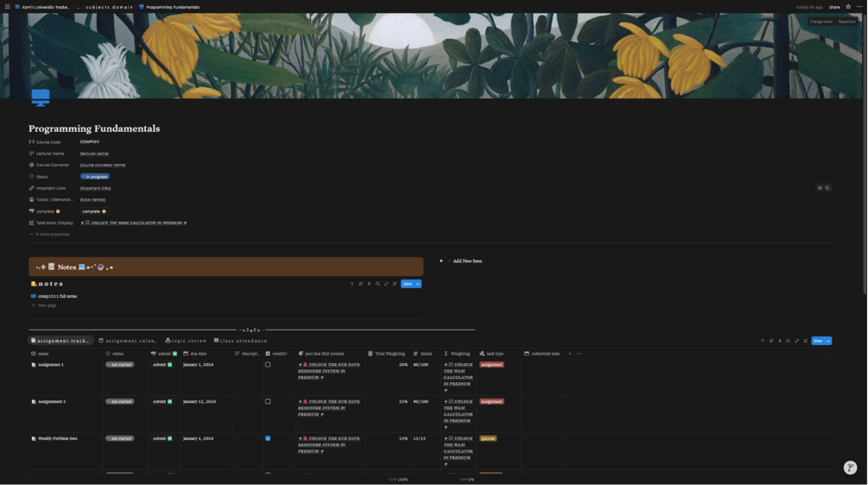Change Weekly Problem Sets not started status
The height and width of the screenshot is (485, 868).
[x=119, y=438]
